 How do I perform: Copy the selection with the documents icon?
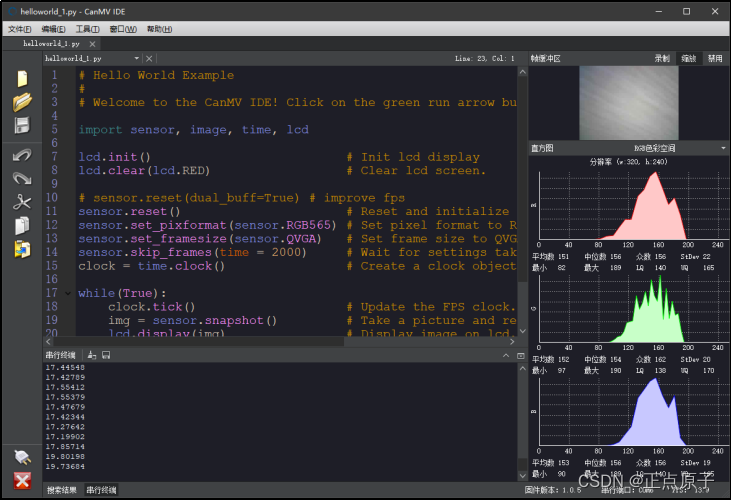tap(22, 226)
